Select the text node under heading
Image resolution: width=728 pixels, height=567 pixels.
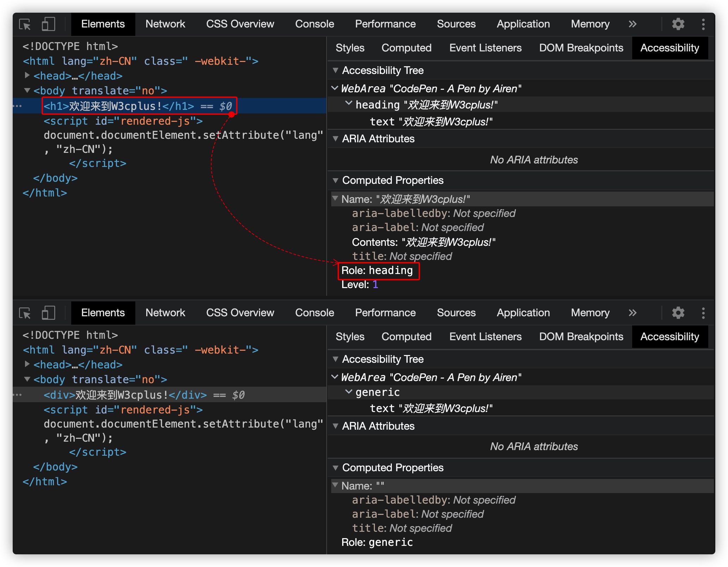(431, 122)
